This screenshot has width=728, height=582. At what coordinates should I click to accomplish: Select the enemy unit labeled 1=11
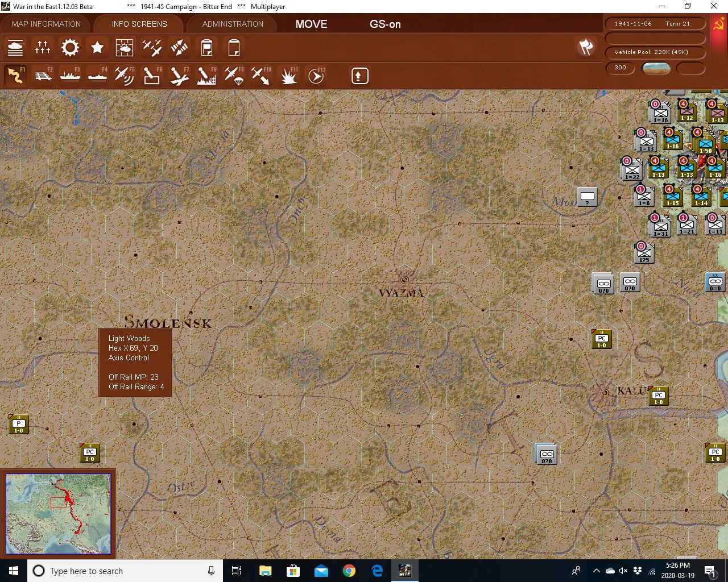pyautogui.click(x=715, y=225)
